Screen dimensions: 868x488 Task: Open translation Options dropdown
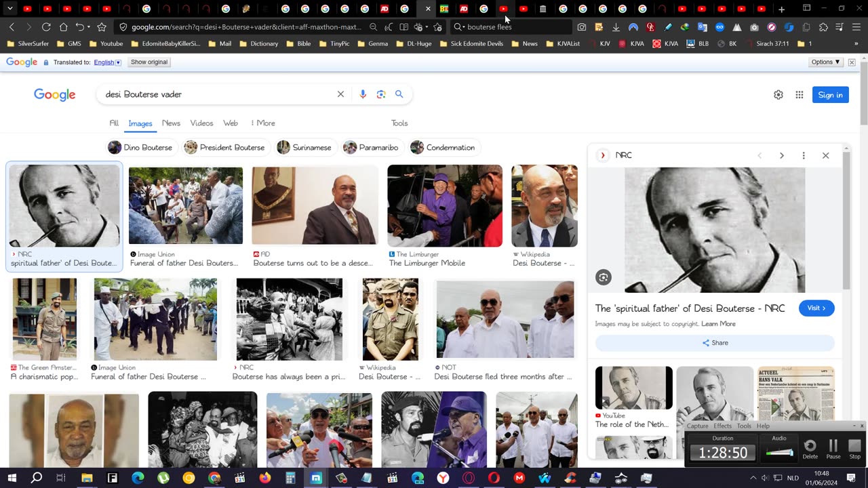(826, 62)
